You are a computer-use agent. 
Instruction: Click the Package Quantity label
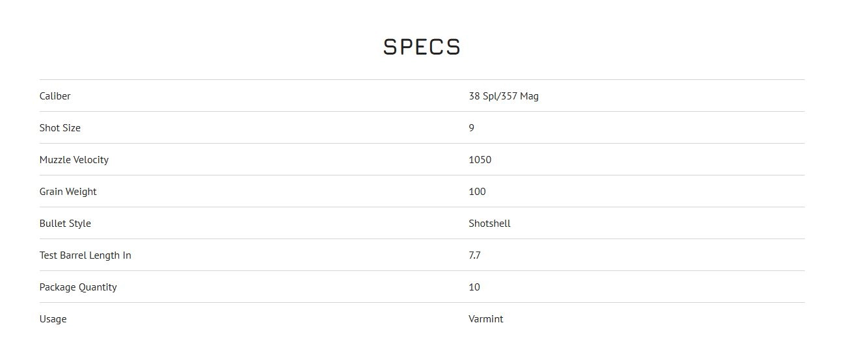click(x=78, y=287)
